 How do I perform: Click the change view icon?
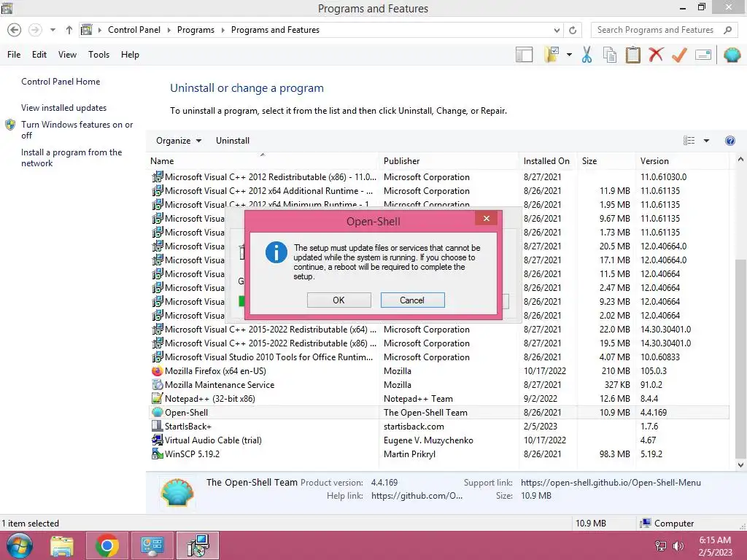click(x=689, y=141)
